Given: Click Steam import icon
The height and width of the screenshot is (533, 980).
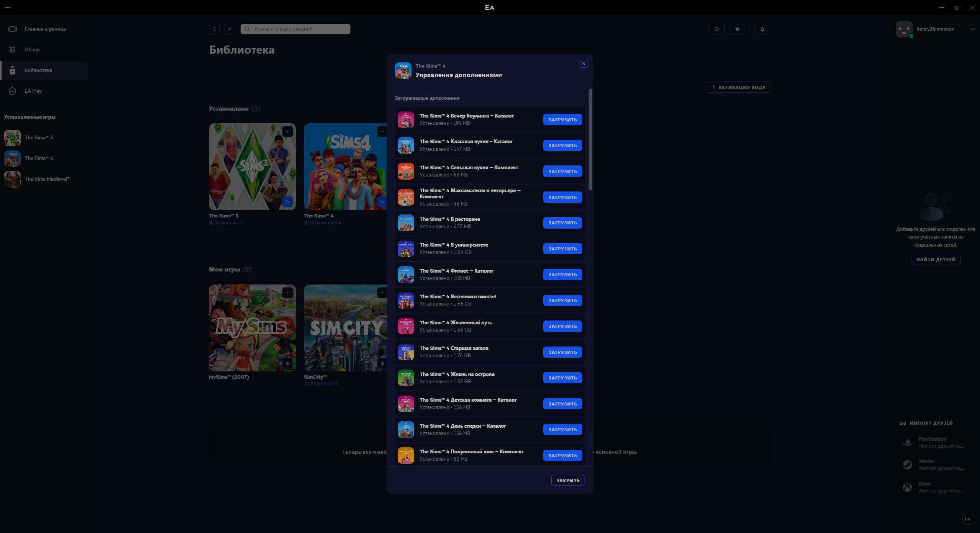Looking at the screenshot, I should click(907, 465).
